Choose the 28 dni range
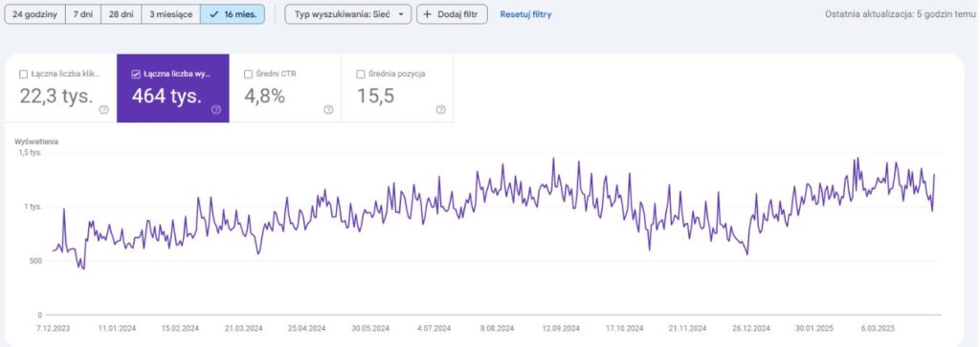980x347 pixels. (x=122, y=14)
